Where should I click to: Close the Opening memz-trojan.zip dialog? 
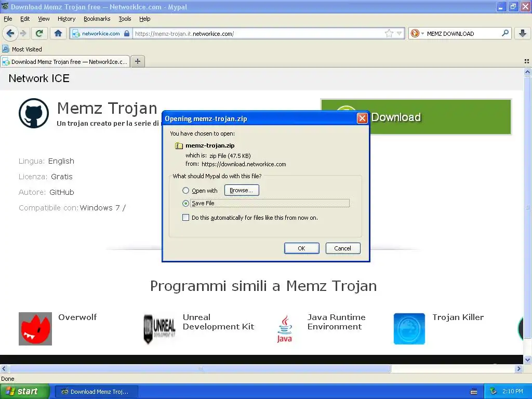click(362, 118)
